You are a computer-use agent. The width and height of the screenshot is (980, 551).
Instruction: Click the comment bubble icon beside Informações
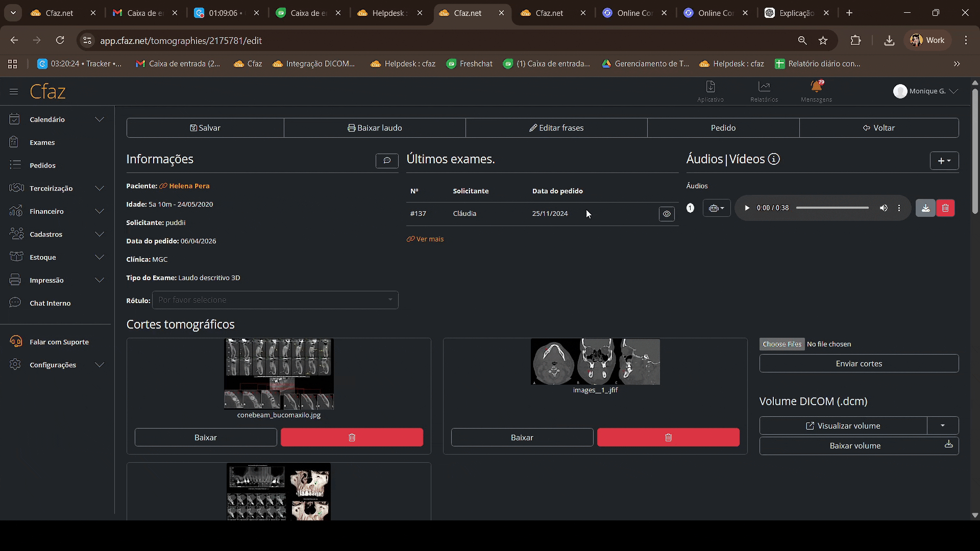387,161
